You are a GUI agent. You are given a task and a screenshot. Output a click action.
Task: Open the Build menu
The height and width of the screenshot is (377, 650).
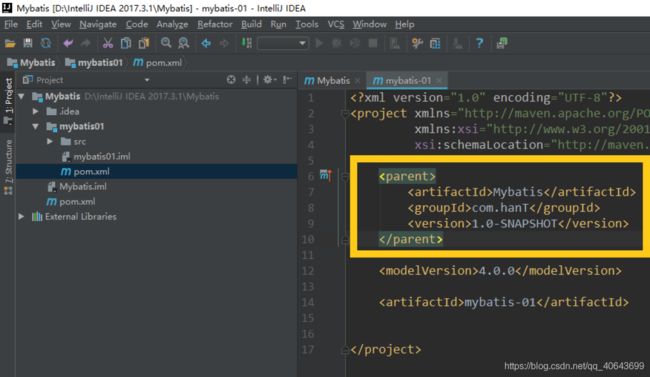click(251, 24)
